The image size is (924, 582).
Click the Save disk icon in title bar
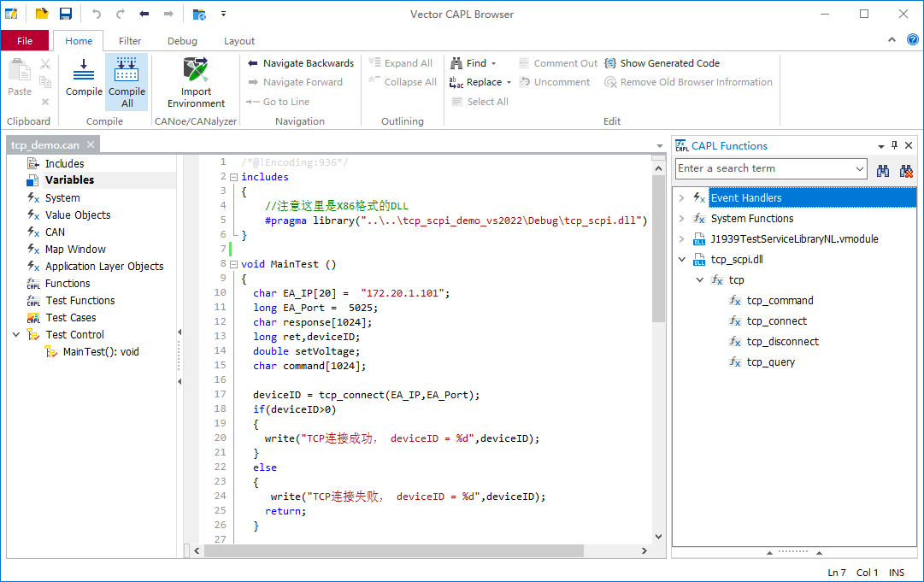point(66,14)
